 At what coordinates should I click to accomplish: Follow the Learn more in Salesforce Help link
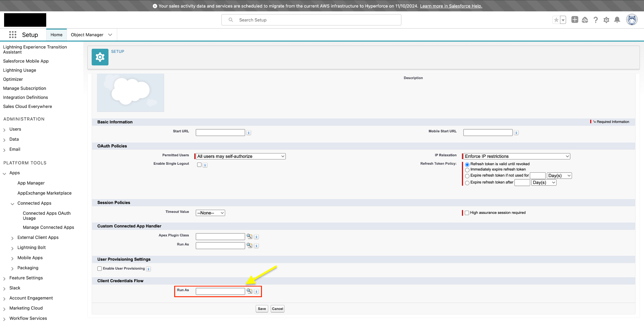coord(451,6)
